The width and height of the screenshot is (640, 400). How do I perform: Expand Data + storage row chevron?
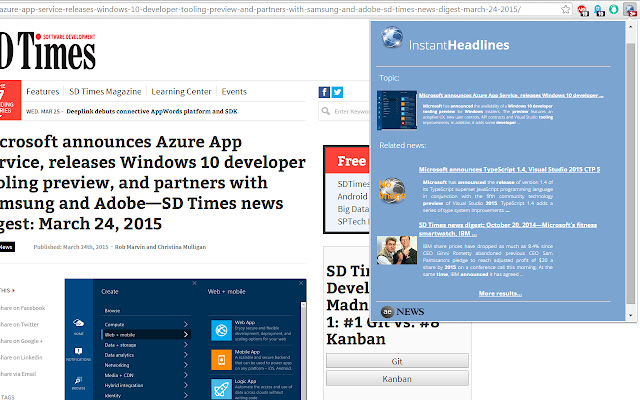point(186,345)
